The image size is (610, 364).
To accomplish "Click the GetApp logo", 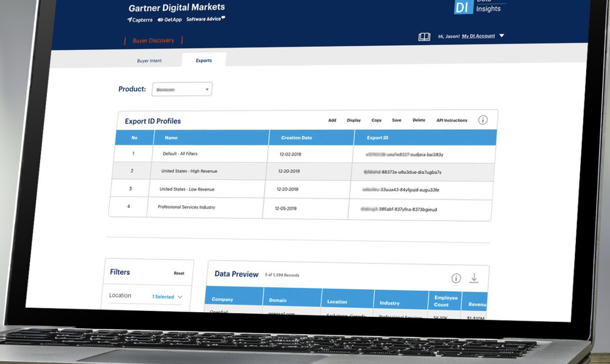I will coord(170,20).
